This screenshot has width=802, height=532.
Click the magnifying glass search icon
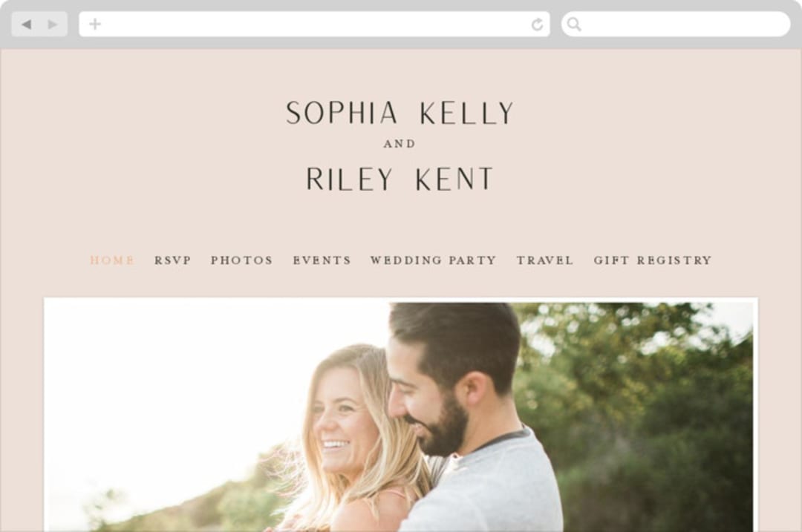coord(574,24)
